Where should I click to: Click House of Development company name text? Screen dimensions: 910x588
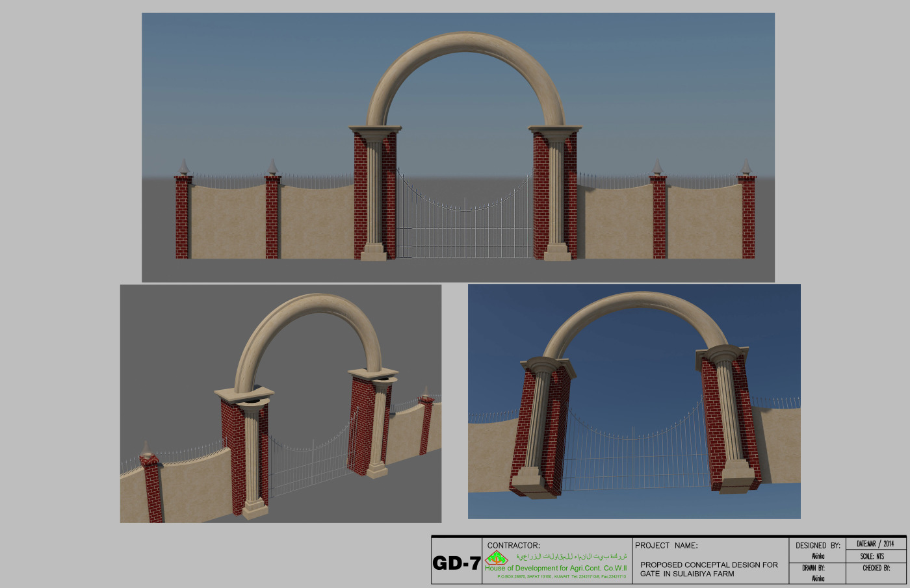[556, 568]
